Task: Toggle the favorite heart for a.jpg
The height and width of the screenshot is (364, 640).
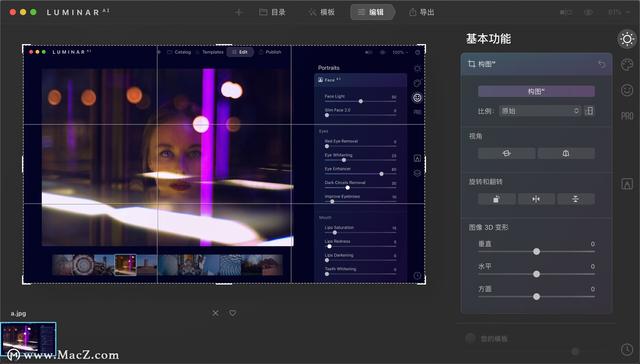Action: tap(233, 313)
